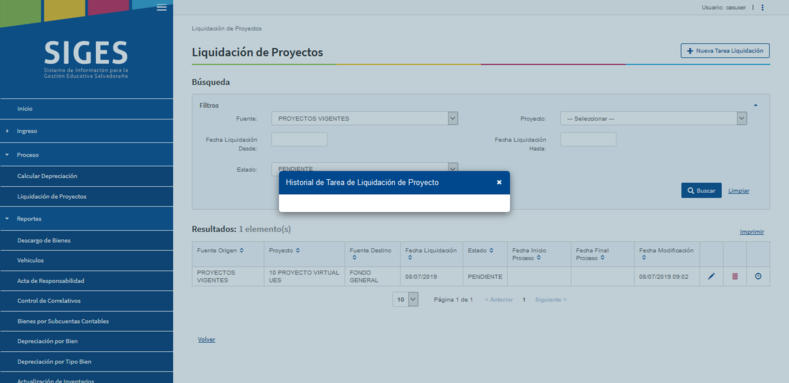
Task: Click the Buscar search button
Action: click(x=701, y=191)
